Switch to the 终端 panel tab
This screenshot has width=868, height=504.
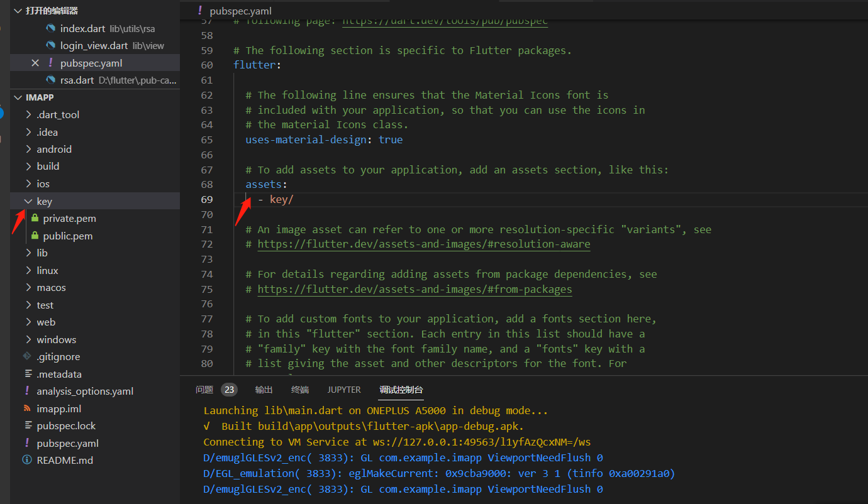(300, 390)
